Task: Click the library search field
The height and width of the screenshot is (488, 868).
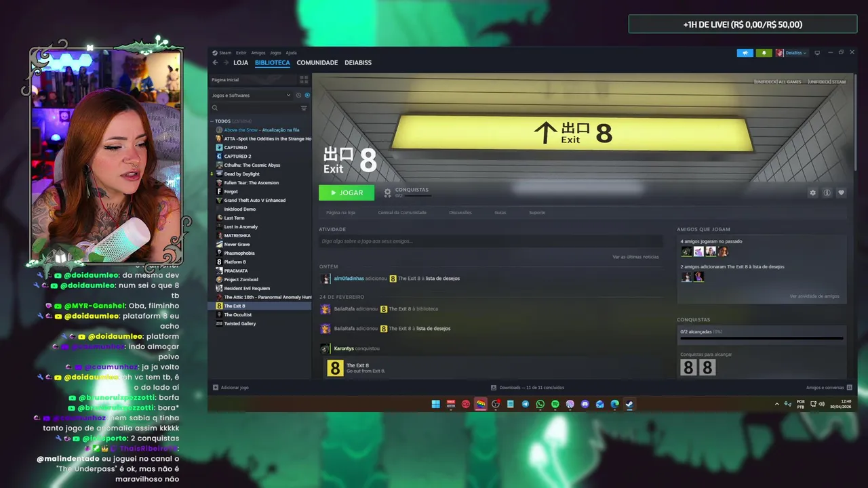Action: click(254, 108)
